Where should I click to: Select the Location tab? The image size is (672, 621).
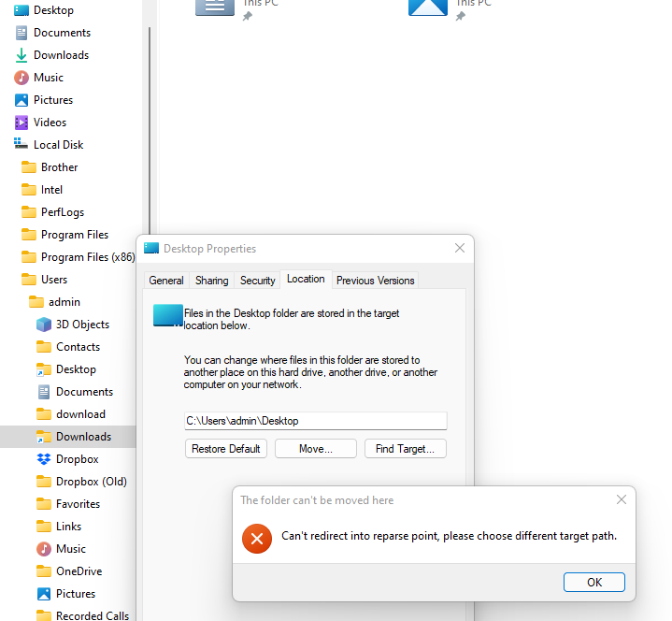306,280
